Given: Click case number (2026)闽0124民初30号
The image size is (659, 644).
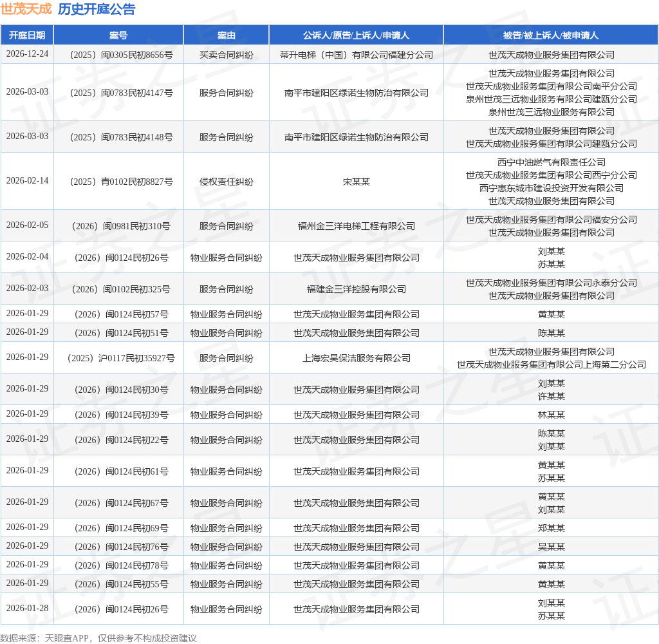Looking at the screenshot, I should [121, 390].
